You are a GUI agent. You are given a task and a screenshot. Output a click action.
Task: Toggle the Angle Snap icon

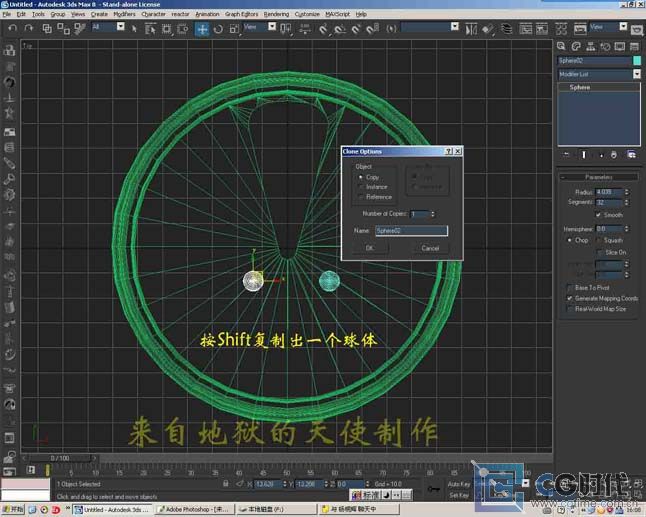pos(340,29)
